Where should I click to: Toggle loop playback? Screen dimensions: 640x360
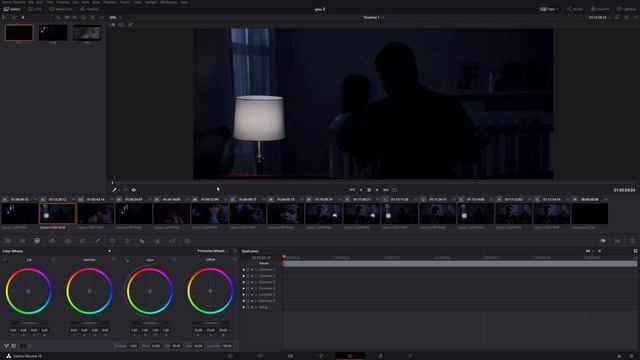pos(394,190)
